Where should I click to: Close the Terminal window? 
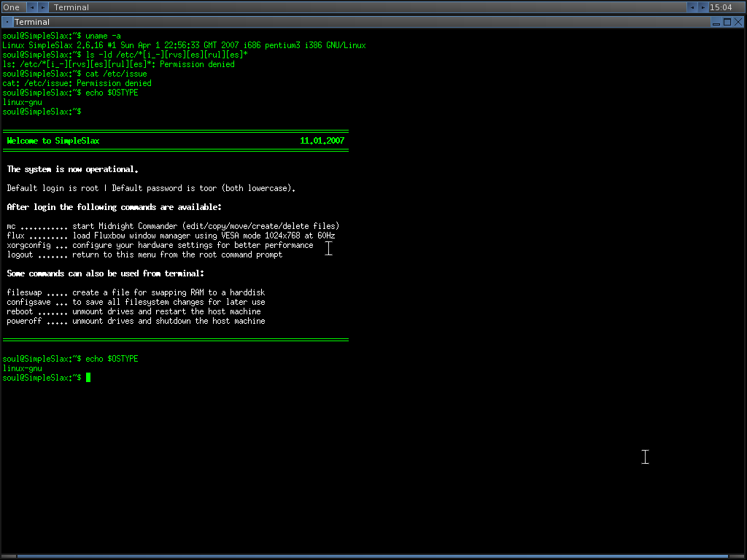(x=738, y=22)
